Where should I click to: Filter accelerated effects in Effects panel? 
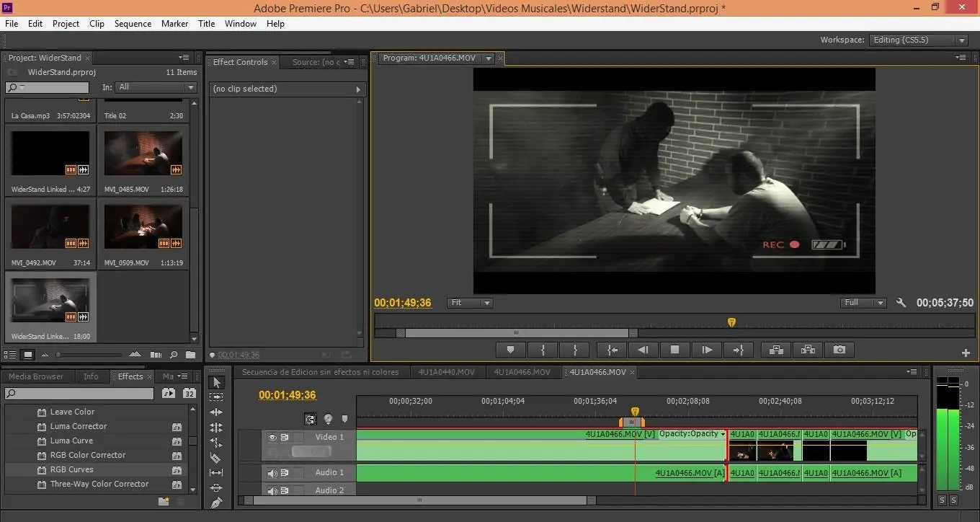pyautogui.click(x=168, y=394)
